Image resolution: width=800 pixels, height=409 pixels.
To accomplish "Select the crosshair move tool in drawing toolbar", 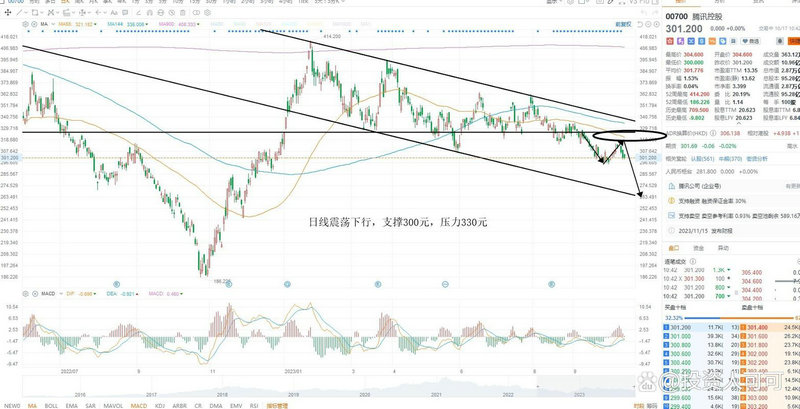I will 8,13.
